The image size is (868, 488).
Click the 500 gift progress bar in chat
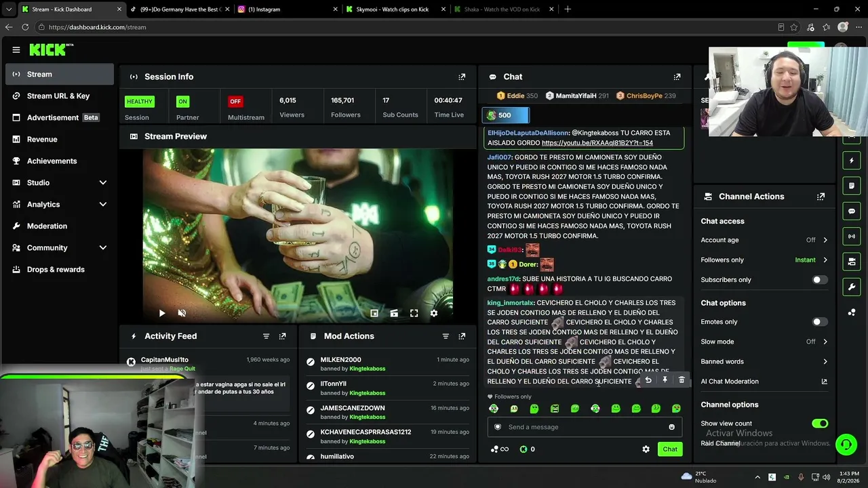tap(506, 115)
